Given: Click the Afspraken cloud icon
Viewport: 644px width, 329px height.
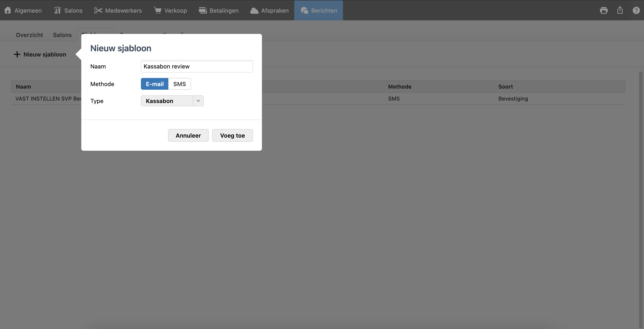Looking at the screenshot, I should [254, 11].
